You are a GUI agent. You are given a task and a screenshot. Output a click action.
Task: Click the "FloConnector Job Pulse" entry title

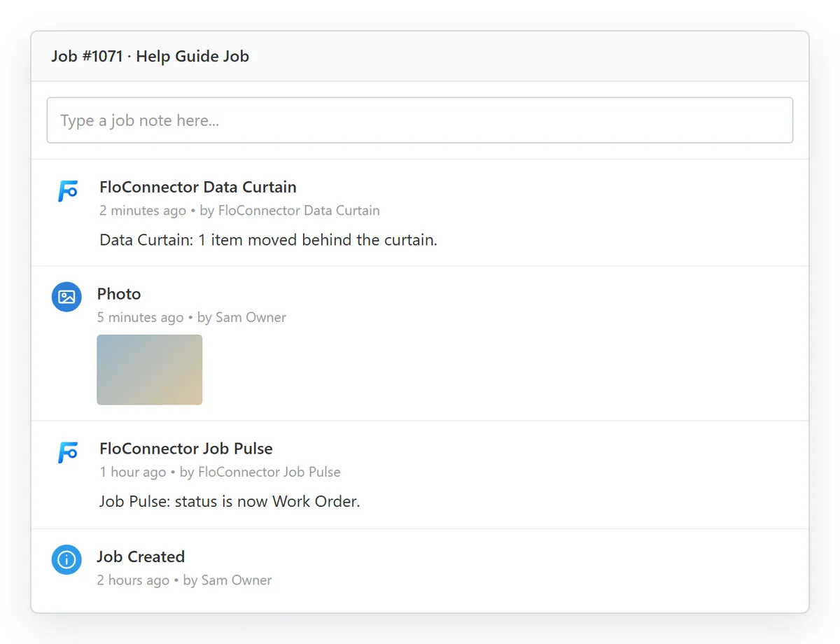(186, 449)
